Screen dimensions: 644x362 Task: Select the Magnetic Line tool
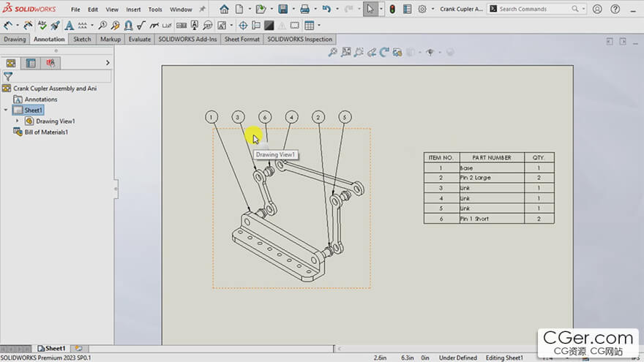128,26
